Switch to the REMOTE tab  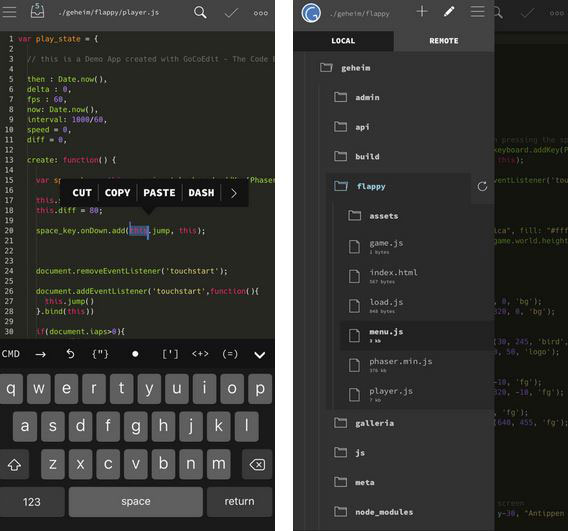pos(444,41)
